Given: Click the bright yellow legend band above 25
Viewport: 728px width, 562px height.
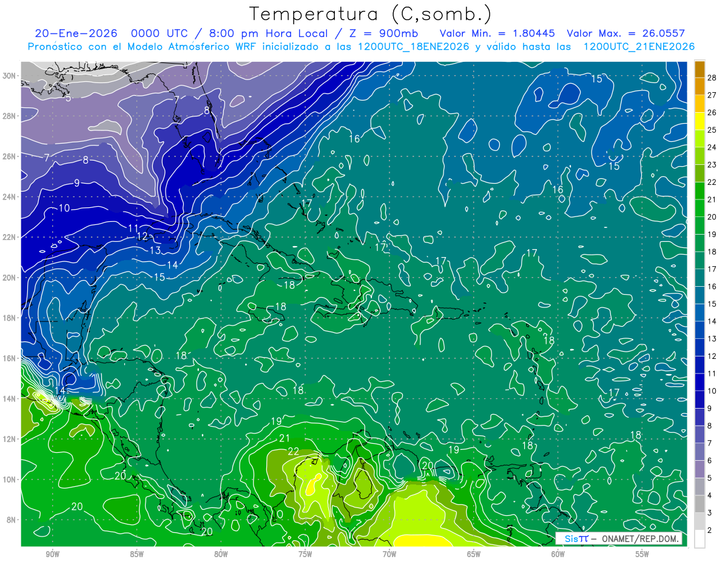Looking at the screenshot, I should [699, 121].
